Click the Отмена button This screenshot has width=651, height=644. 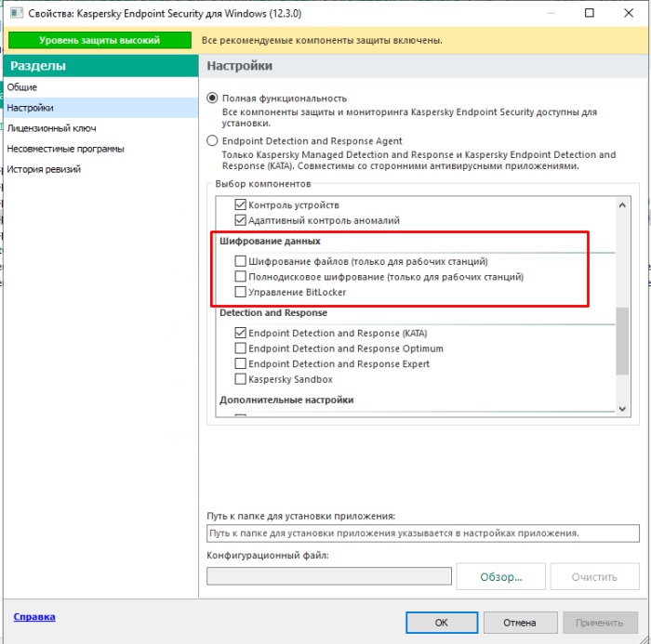point(520,623)
